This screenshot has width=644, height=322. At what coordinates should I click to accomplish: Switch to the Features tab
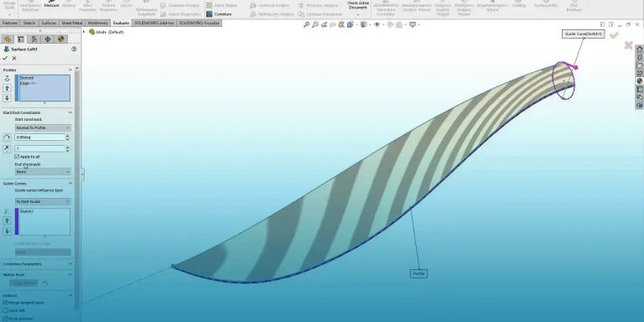click(x=10, y=23)
